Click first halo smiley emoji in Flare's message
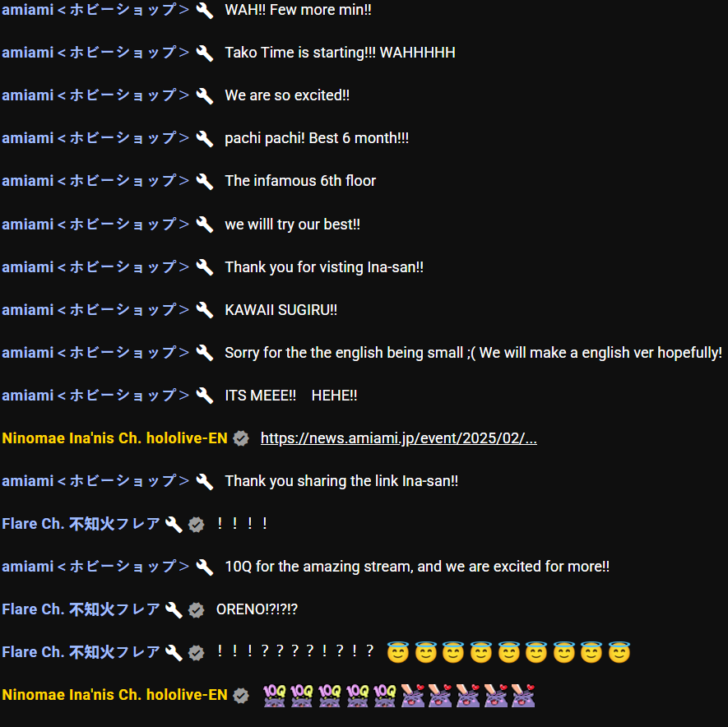The height and width of the screenshot is (727, 728). click(398, 652)
